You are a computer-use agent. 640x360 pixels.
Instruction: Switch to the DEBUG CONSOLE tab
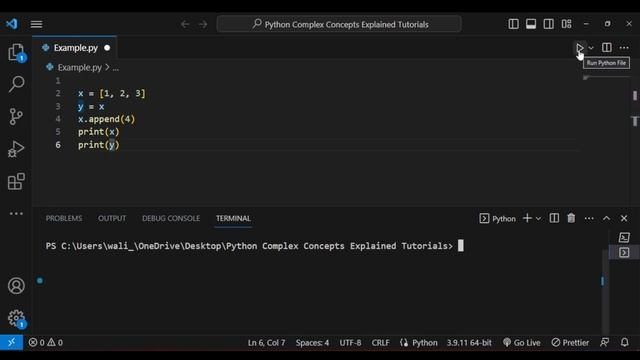coord(171,218)
